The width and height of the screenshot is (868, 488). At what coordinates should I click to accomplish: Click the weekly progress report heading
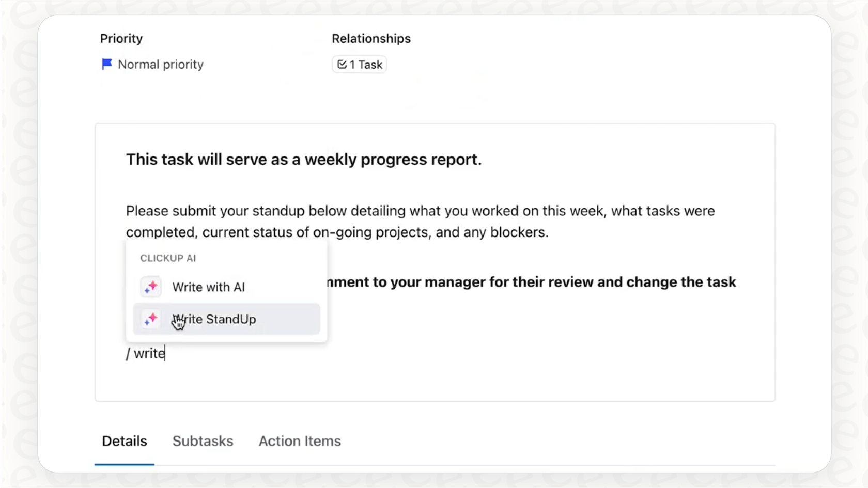coord(303,160)
